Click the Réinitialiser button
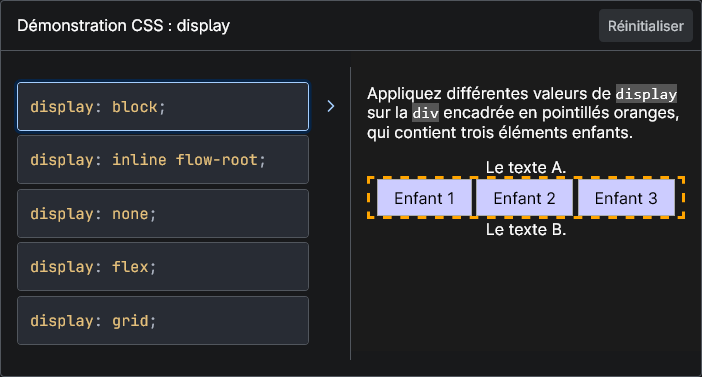Viewport: 702px width, 377px height. pos(646,26)
